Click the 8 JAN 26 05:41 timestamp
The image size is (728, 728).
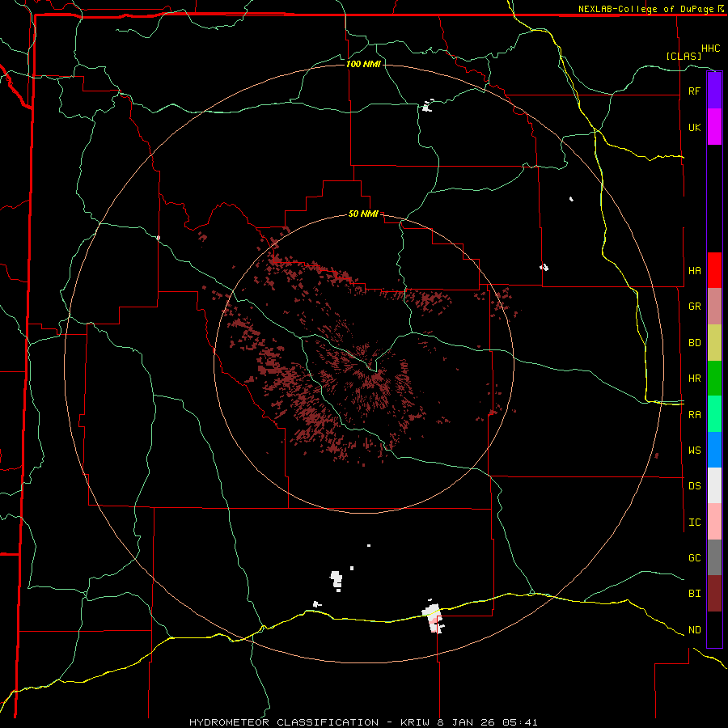coord(487,722)
